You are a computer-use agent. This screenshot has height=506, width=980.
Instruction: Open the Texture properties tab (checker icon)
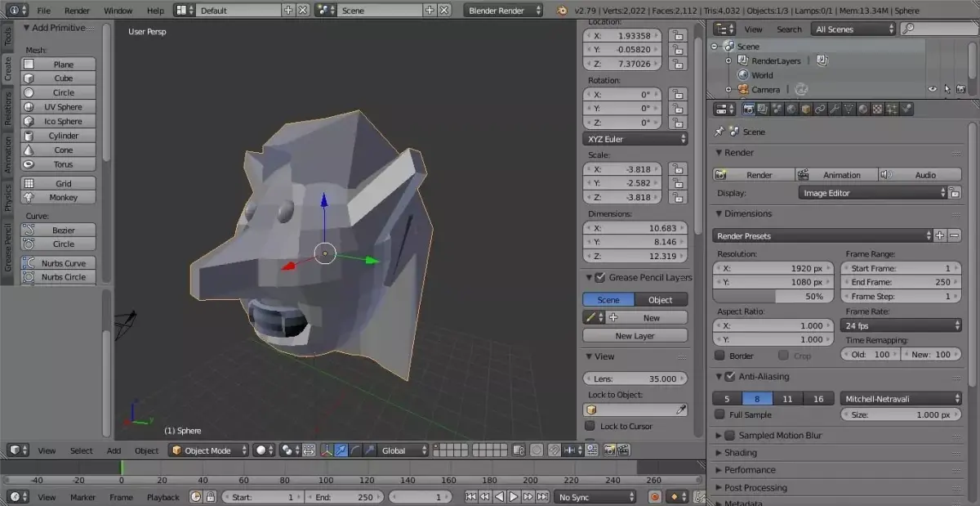click(877, 109)
